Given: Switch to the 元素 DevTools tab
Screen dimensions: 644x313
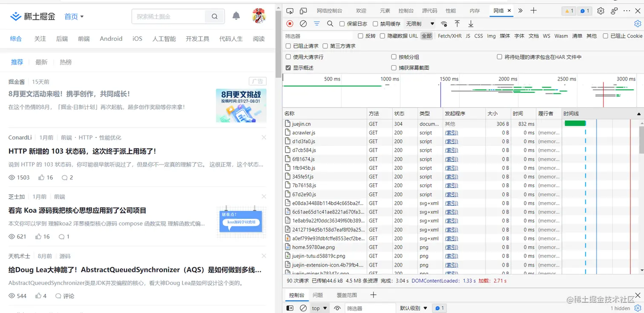Looking at the screenshot, I should [x=385, y=11].
